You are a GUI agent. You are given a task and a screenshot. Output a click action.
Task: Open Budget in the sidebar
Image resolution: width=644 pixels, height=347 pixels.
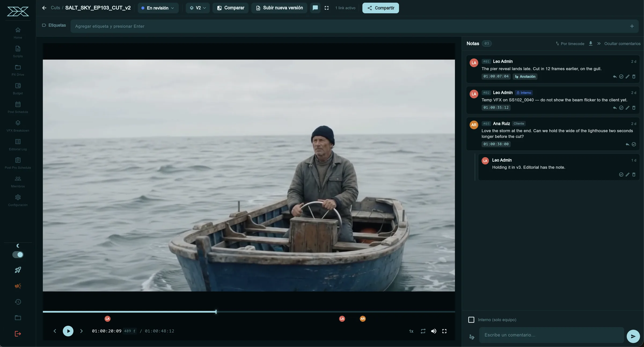tap(18, 89)
